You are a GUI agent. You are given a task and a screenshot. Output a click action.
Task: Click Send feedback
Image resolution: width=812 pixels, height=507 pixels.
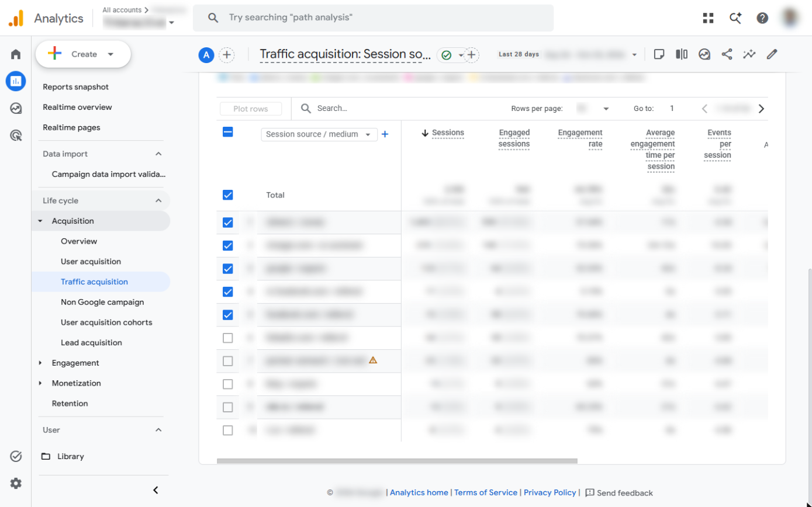click(619, 493)
